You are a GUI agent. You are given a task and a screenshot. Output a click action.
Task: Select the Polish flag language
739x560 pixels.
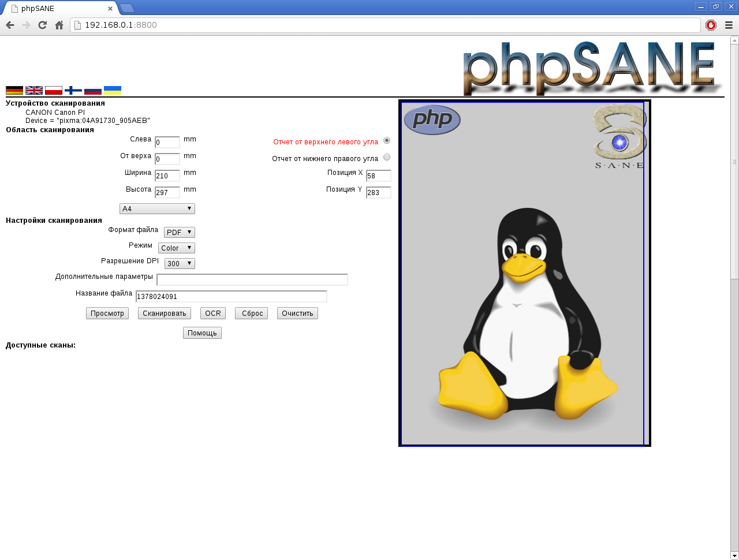(x=54, y=90)
